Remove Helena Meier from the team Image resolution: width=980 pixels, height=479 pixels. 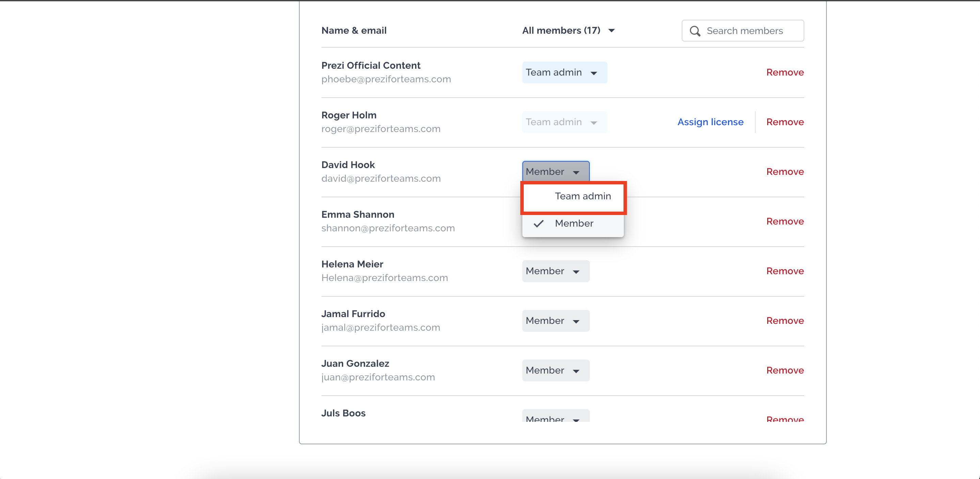(x=785, y=271)
